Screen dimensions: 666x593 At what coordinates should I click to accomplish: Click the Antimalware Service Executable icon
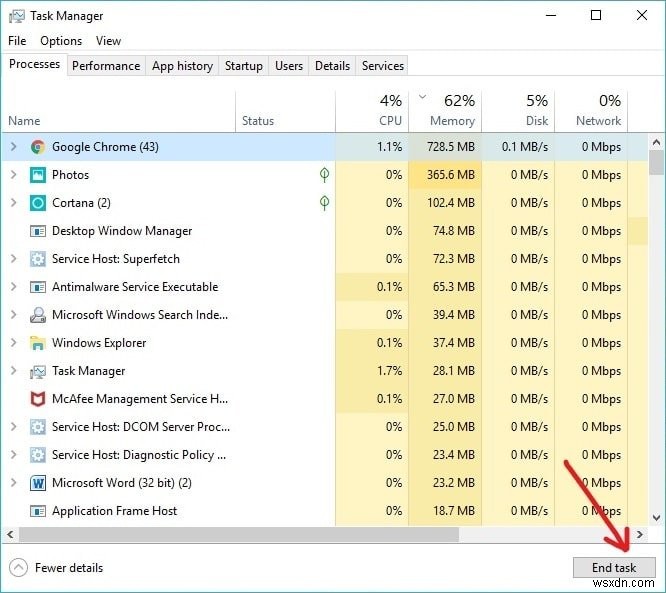click(x=38, y=287)
